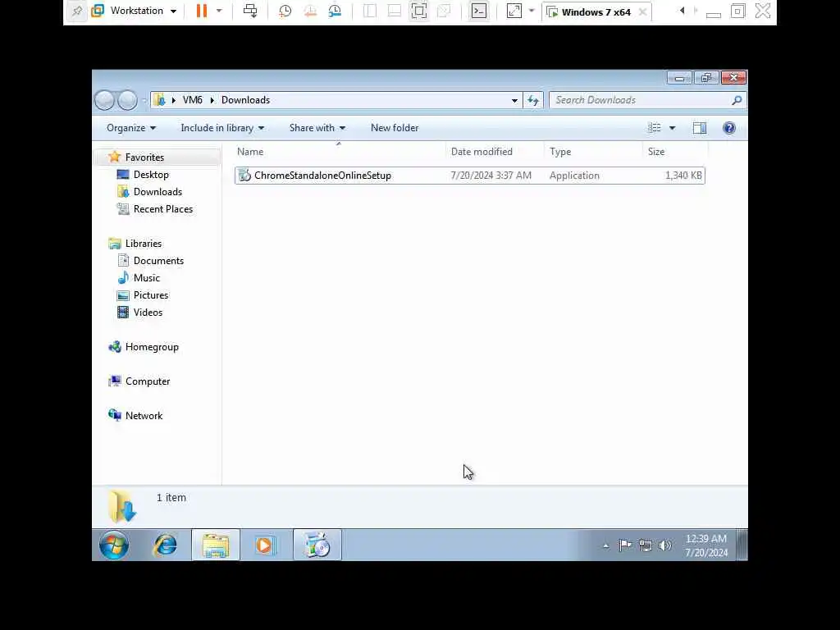Screen dimensions: 840x630
Task: Show hidden tray icons
Action: pos(606,546)
